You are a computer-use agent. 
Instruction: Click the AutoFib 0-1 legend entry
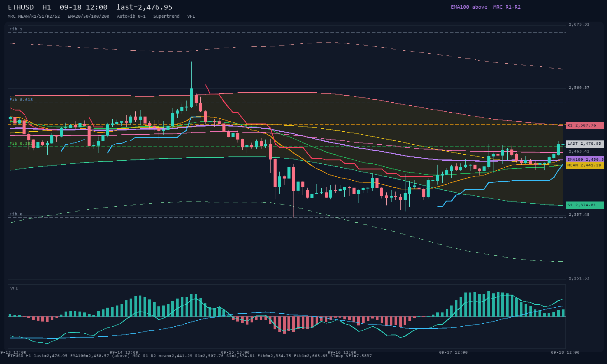coord(131,16)
